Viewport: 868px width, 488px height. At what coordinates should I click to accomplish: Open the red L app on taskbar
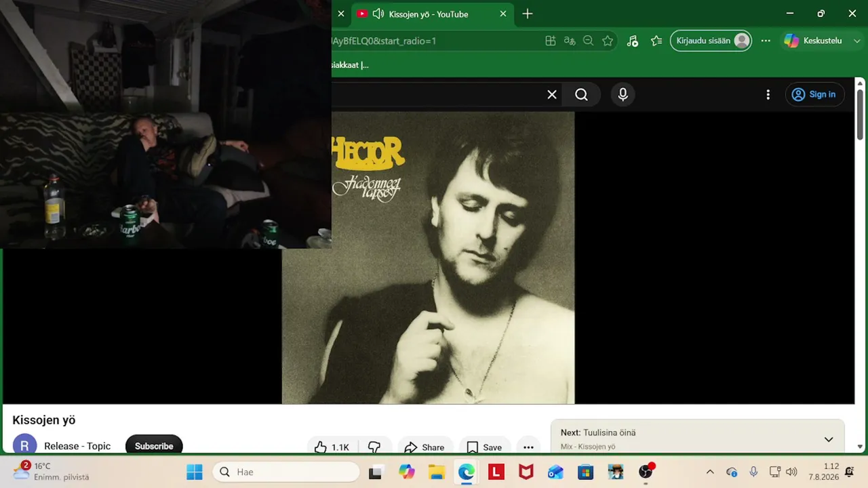pos(496,472)
